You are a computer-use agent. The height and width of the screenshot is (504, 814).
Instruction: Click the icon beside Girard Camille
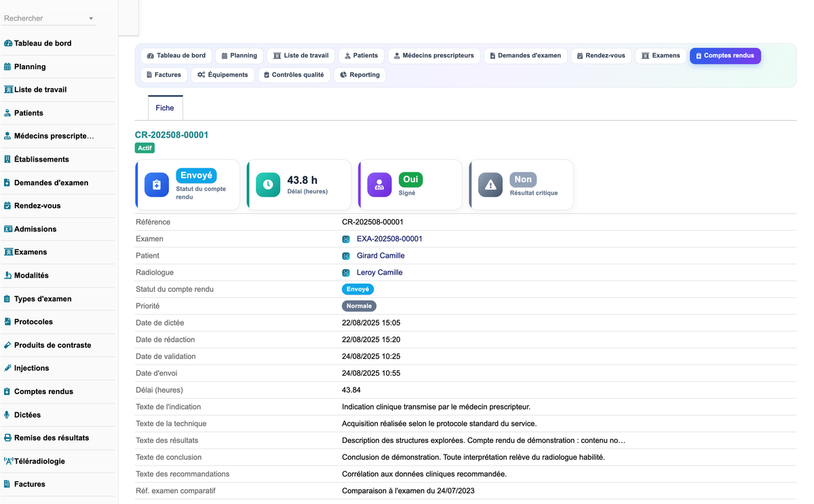point(346,256)
